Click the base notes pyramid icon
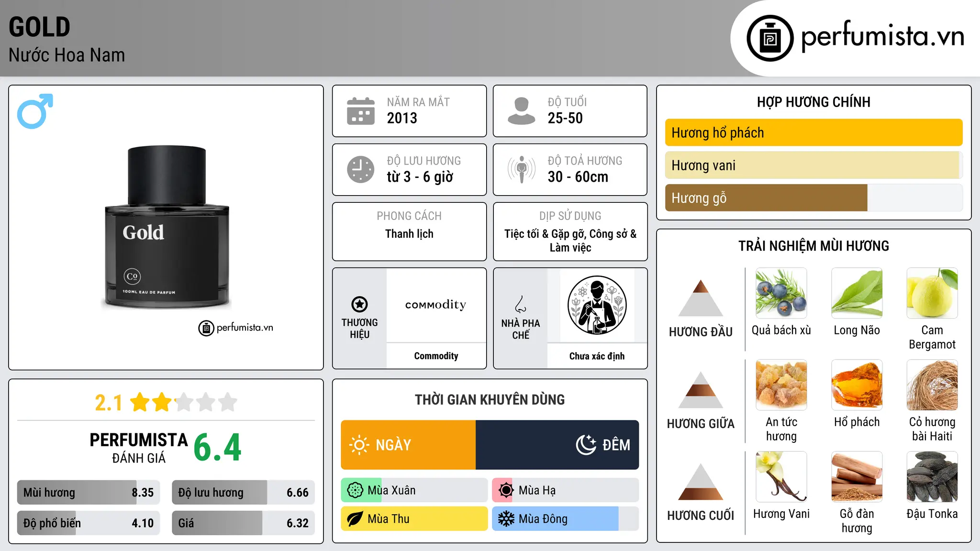Image resolution: width=980 pixels, height=551 pixels. (x=701, y=482)
